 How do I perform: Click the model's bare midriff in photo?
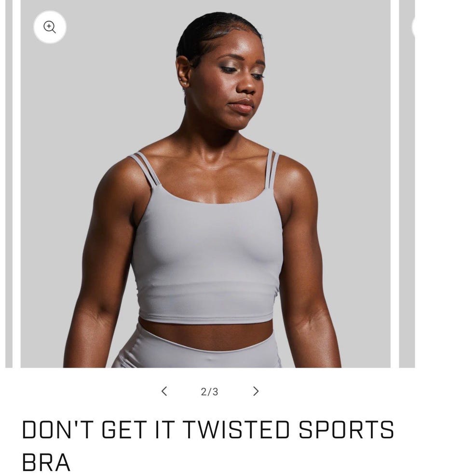206,334
